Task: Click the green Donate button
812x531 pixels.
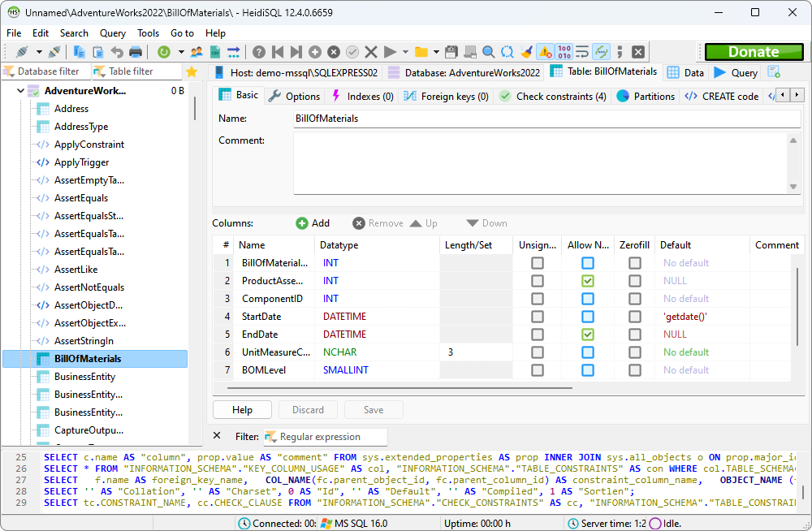Action: point(754,52)
